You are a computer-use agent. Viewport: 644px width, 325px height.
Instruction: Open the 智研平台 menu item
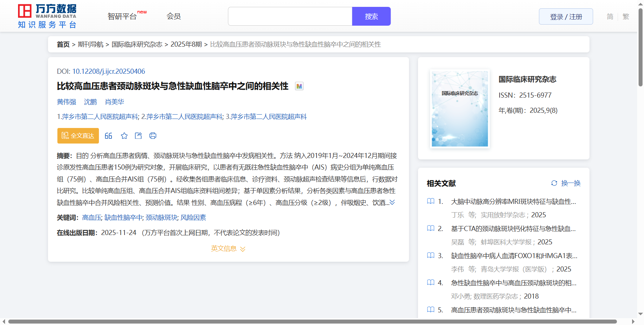click(x=122, y=17)
